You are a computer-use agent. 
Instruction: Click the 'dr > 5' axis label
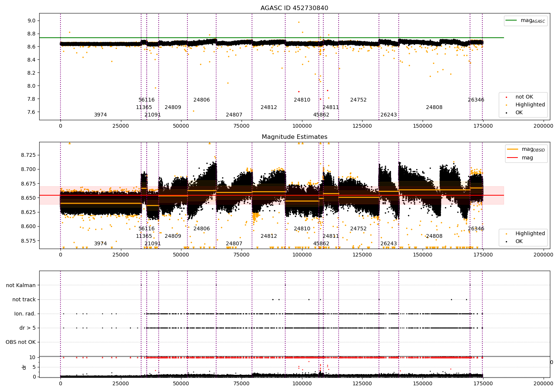[x=28, y=328]
